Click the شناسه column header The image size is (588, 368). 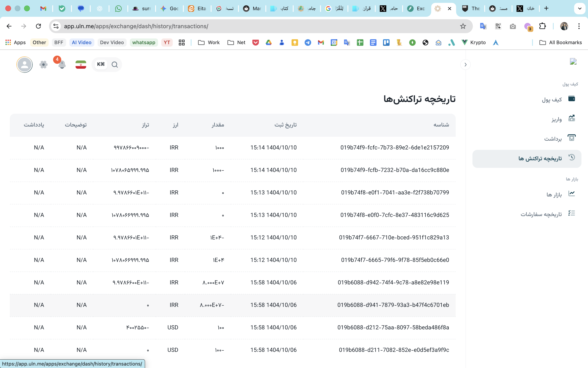coord(441,125)
